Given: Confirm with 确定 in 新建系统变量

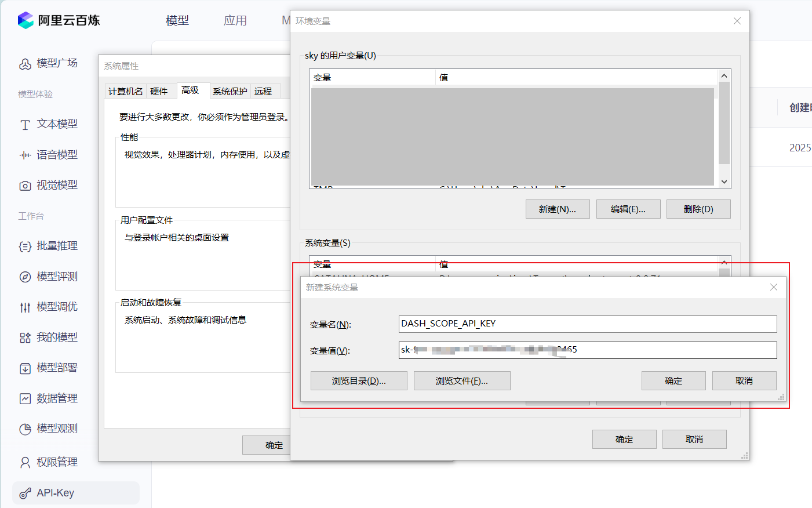Looking at the screenshot, I should click(x=673, y=380).
